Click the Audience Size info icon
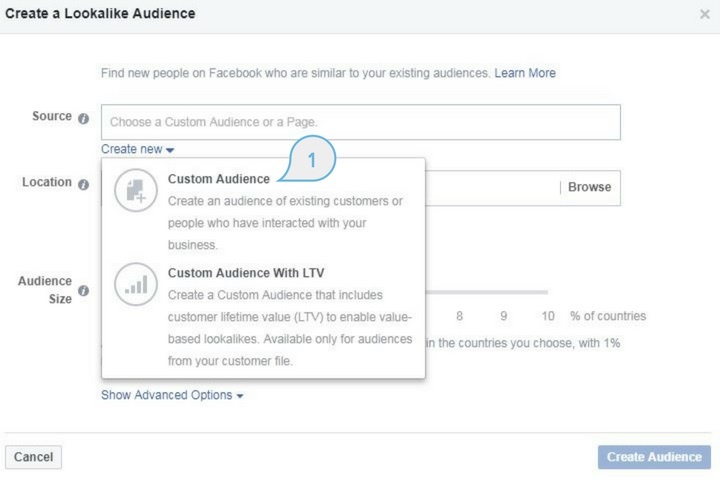This screenshot has height=489, width=720. 83,290
